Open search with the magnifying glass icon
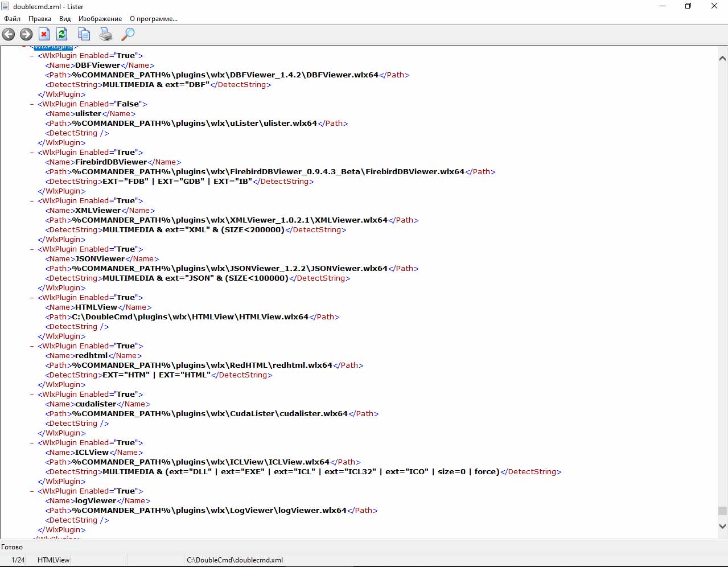728x567 pixels. click(128, 35)
